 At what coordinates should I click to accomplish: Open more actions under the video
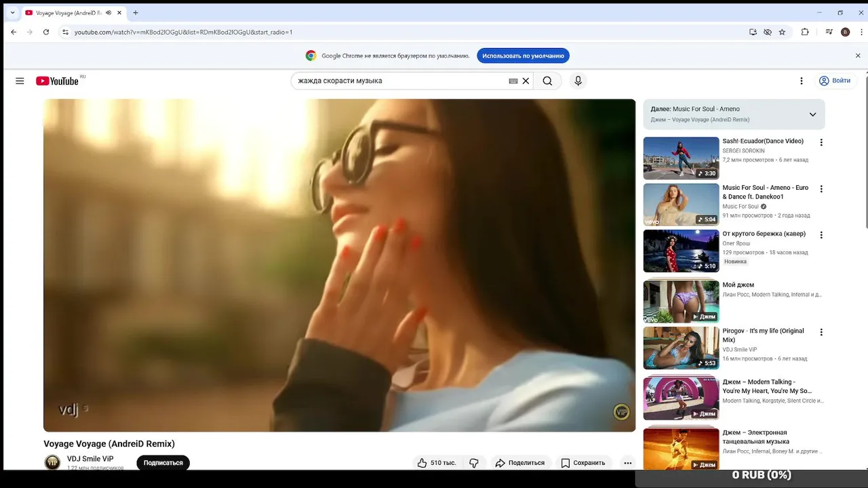(628, 463)
